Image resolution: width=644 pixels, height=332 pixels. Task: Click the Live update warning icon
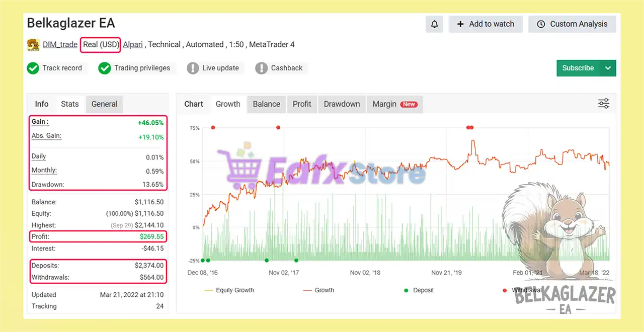tap(193, 68)
